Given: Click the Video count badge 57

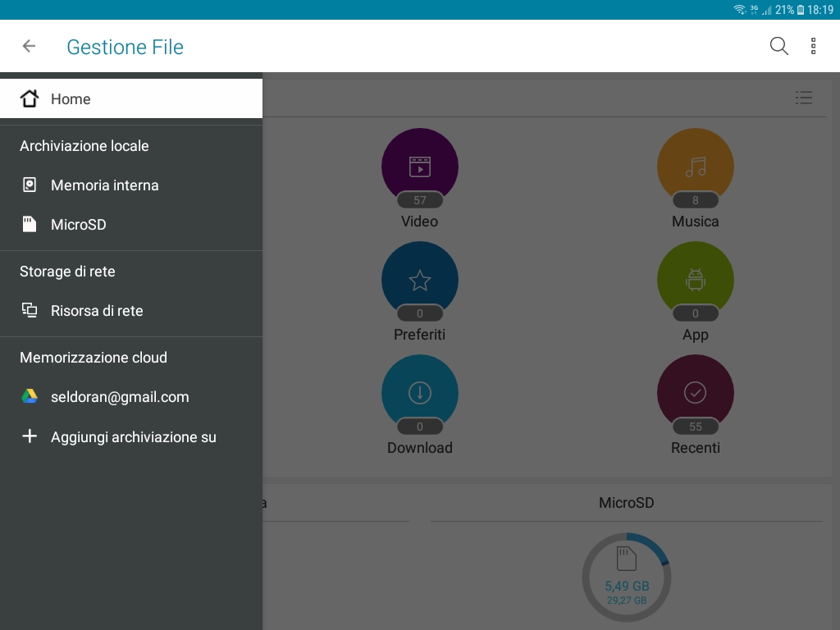Looking at the screenshot, I should (x=420, y=200).
